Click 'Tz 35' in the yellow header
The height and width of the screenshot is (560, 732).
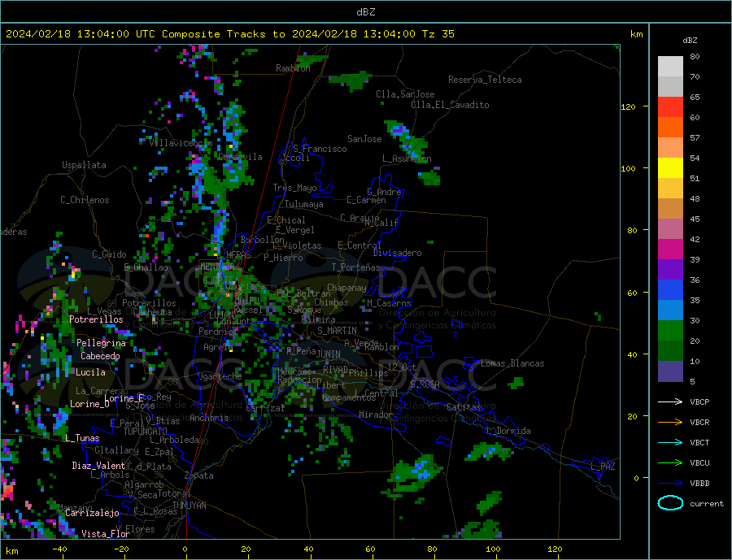tap(438, 34)
